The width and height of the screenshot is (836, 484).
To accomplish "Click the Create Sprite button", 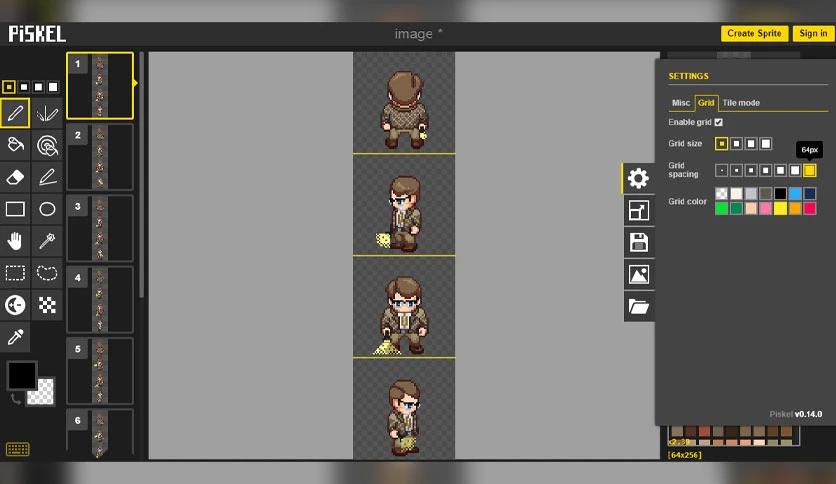I will click(x=754, y=33).
